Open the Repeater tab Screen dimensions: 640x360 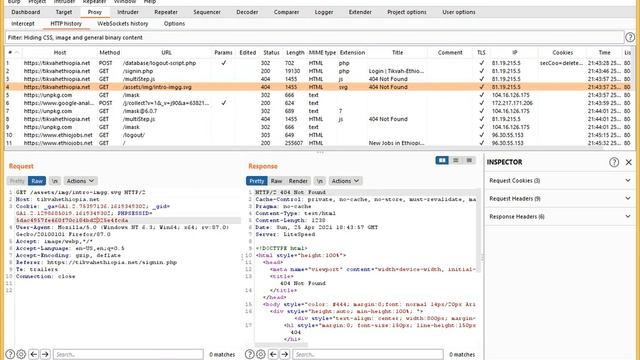click(166, 12)
